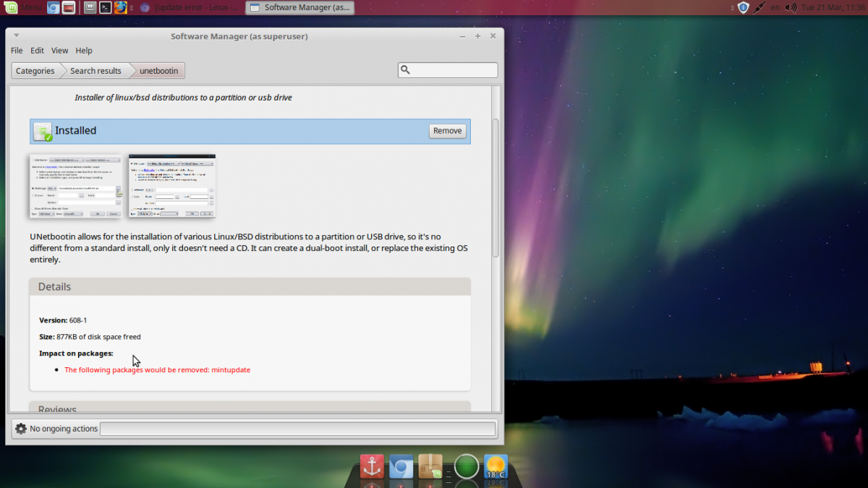Screen dimensions: 868x488
Task: Click the package description paragraph text
Action: pos(249,248)
